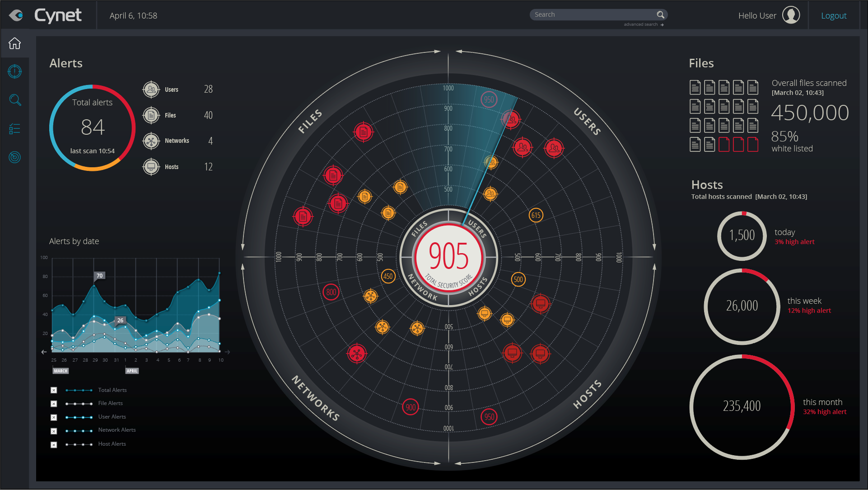Toggle off Network Alerts in the legend
Viewport: 868px width, 490px height.
pyautogui.click(x=54, y=430)
